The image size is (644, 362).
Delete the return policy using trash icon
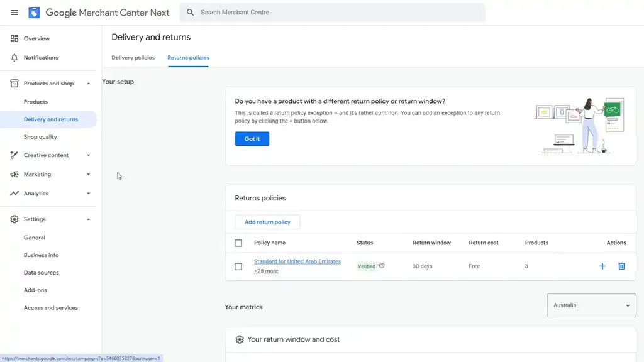621,266
